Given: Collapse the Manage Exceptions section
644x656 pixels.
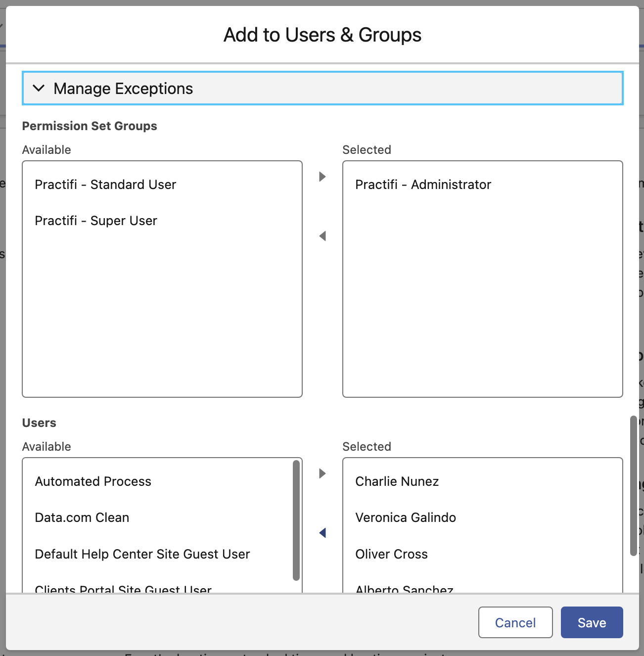Looking at the screenshot, I should point(322,89).
